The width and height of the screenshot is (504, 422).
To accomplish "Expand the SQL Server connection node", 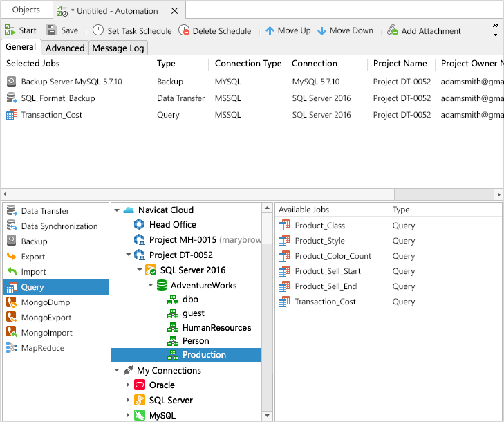I will pos(128,400).
